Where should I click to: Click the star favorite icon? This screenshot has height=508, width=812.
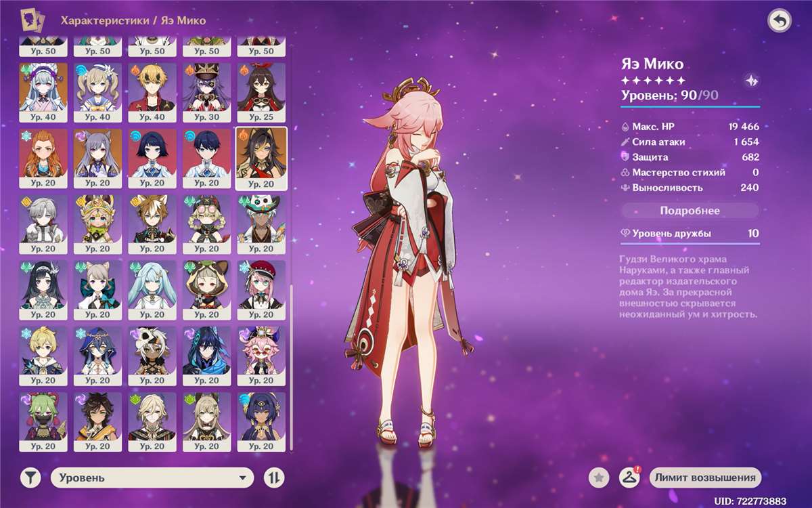(x=598, y=478)
